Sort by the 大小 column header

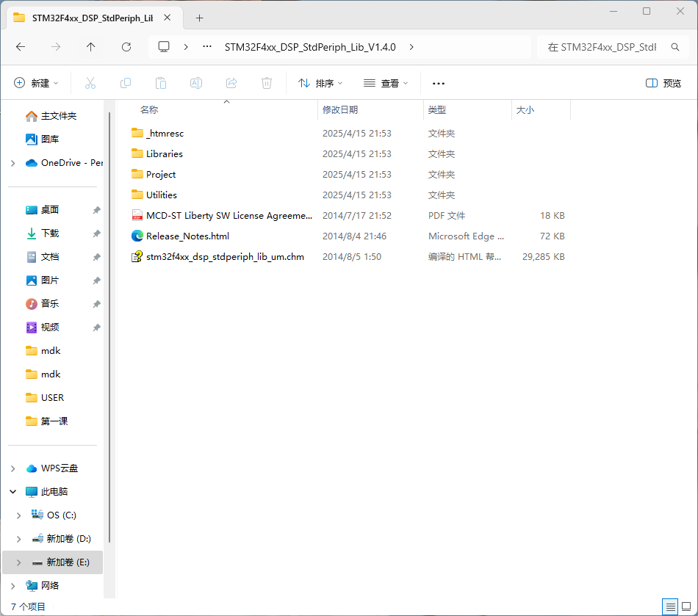[x=525, y=110]
